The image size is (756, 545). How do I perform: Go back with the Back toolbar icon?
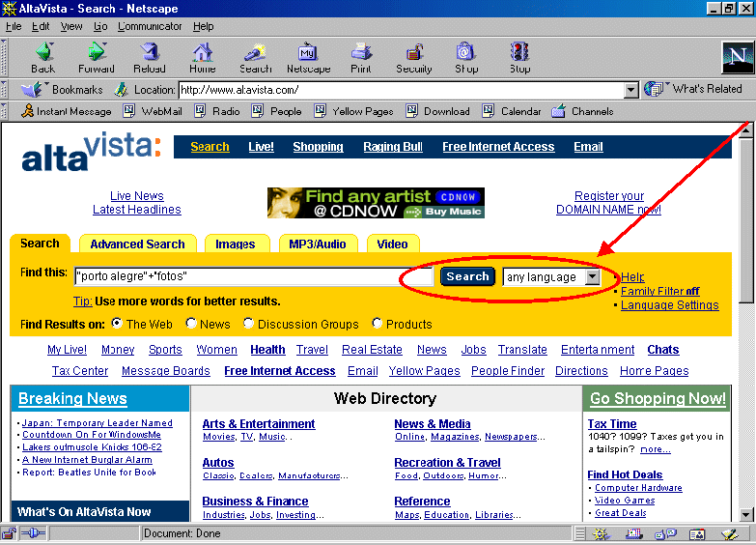coord(43,57)
